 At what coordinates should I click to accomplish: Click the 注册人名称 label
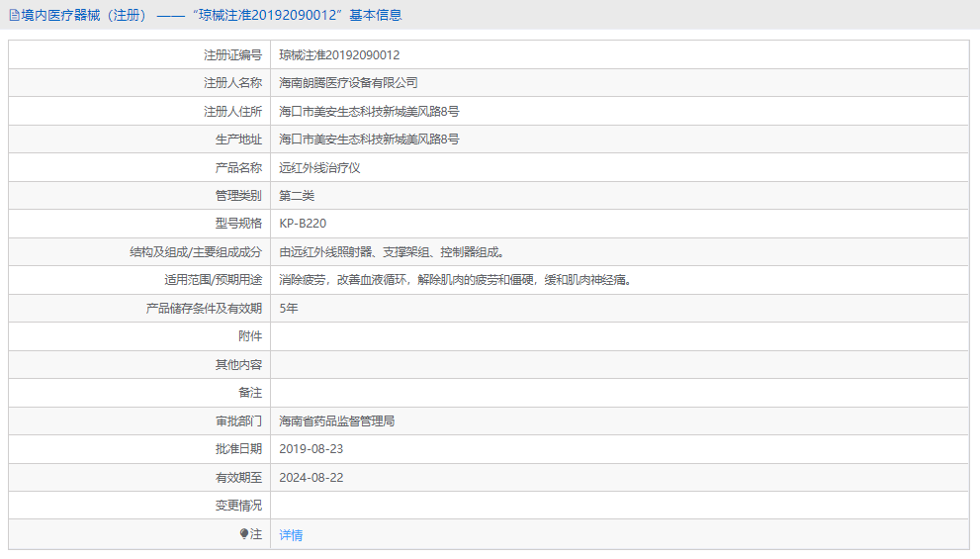pos(232,82)
